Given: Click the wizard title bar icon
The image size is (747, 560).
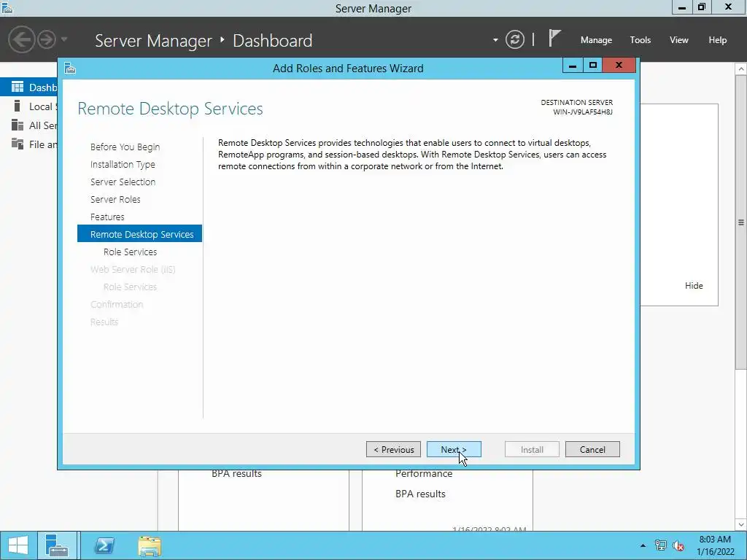Looking at the screenshot, I should tap(70, 69).
